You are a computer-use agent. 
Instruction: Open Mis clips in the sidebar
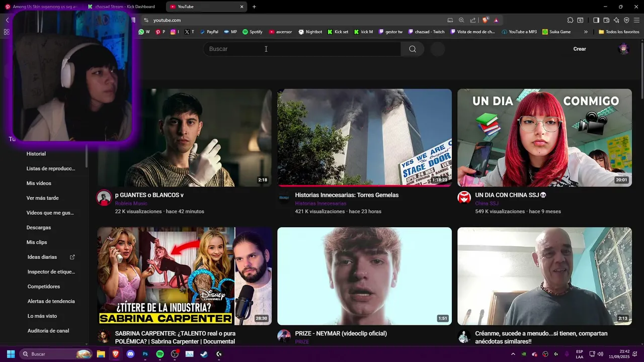coord(37,242)
